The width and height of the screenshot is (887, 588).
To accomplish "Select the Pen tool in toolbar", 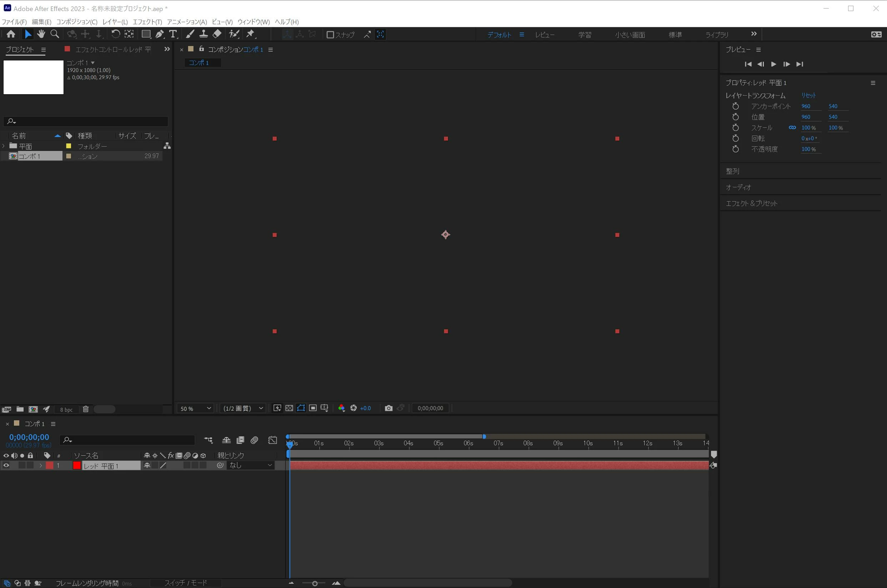I will (x=160, y=35).
